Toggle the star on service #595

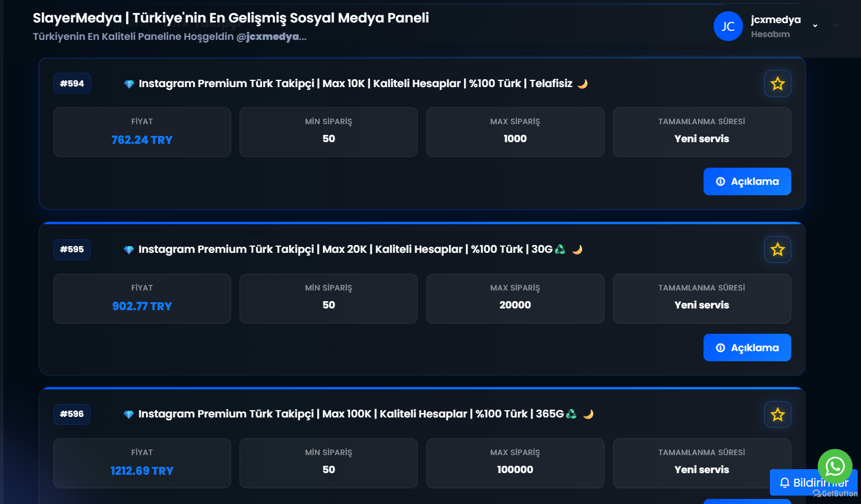point(777,249)
